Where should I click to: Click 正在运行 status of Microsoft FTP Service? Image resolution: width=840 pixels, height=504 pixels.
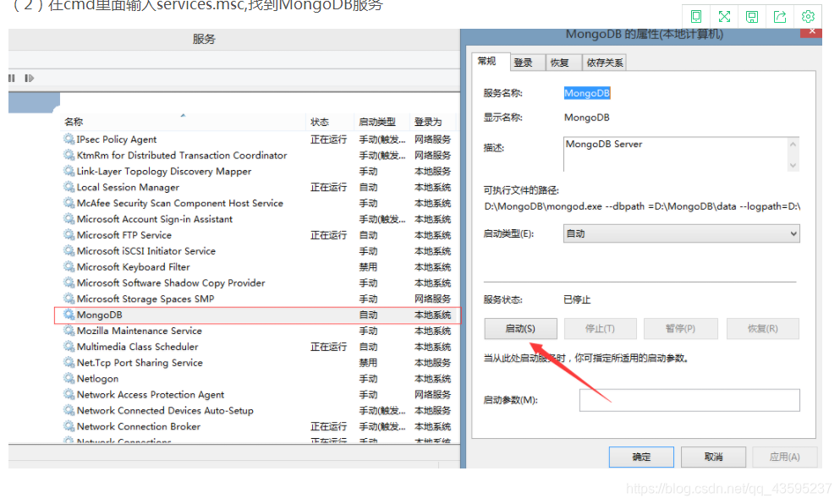[x=329, y=235]
